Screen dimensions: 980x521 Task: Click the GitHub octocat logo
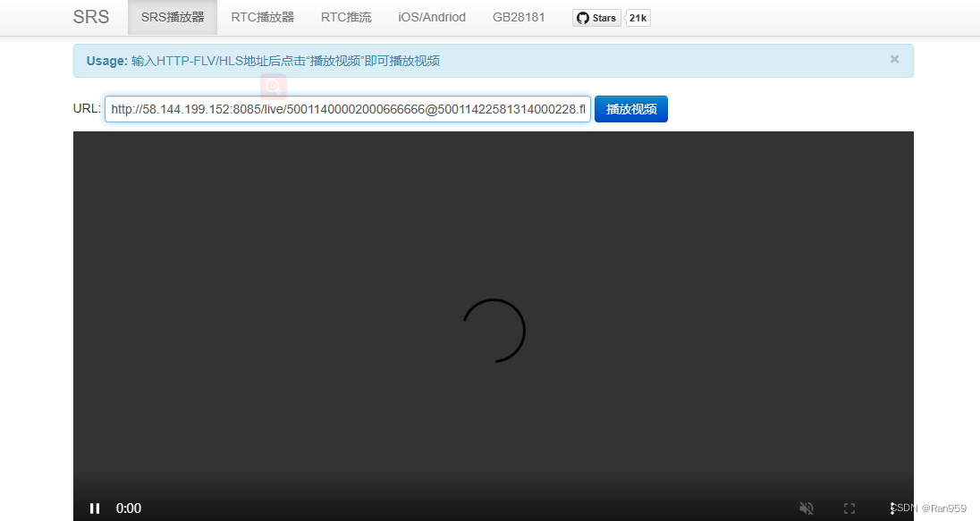(584, 17)
